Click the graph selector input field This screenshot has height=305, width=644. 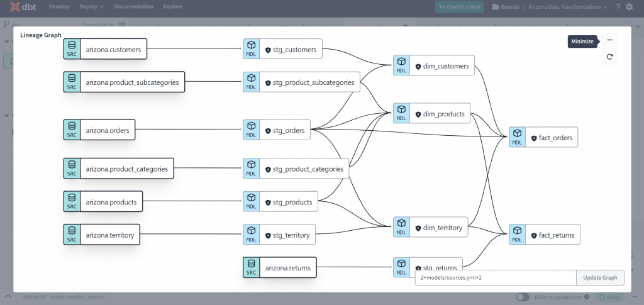(495, 277)
